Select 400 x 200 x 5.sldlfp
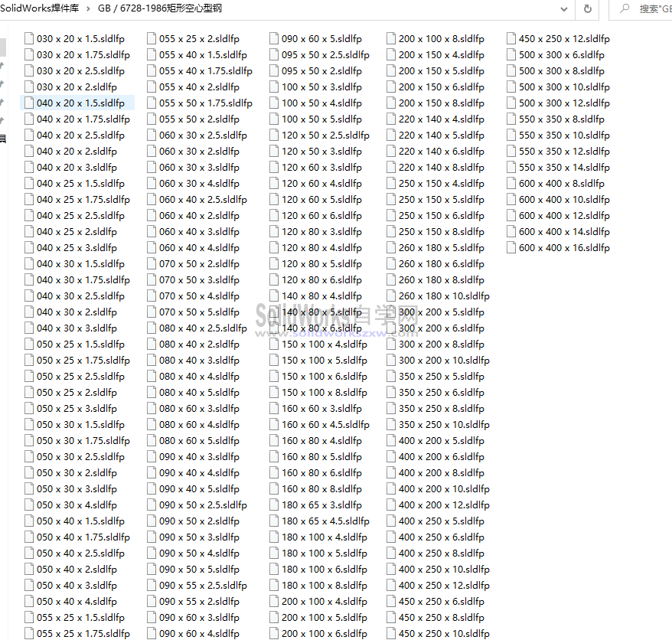Viewport: 672px width, 640px height. 435,441
